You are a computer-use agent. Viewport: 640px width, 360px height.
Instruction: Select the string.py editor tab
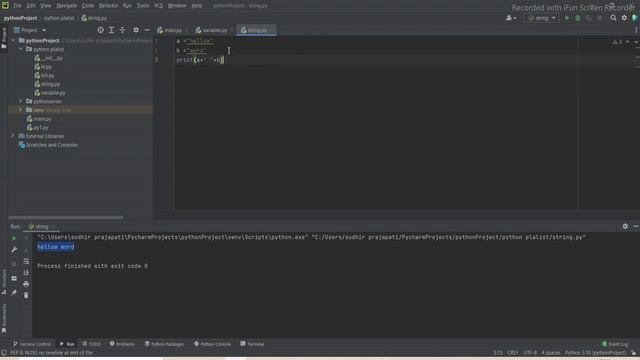click(257, 30)
